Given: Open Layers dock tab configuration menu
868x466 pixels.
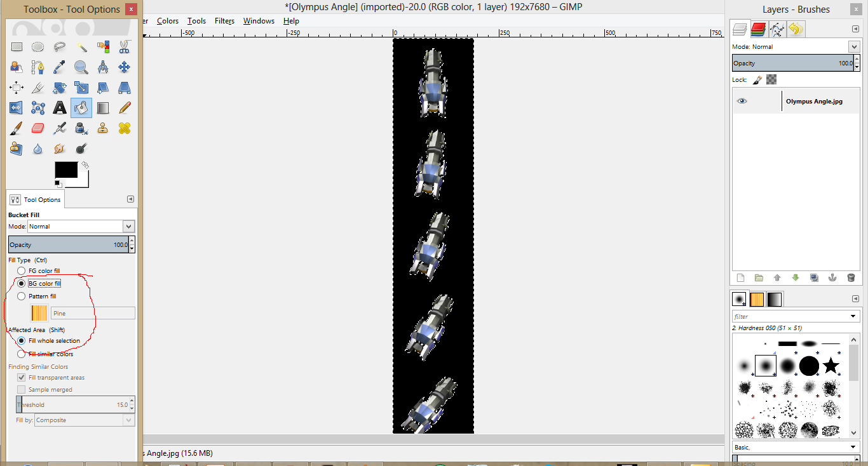Looking at the screenshot, I should (x=855, y=29).
